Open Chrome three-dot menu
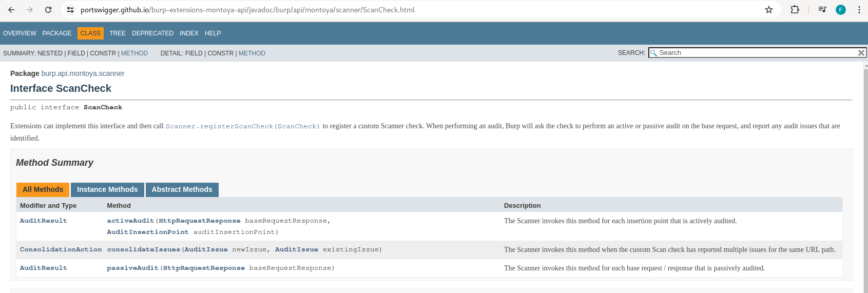 859,10
